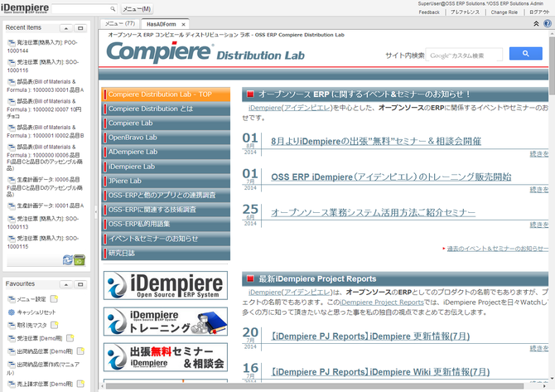Open the OpenBravo Lab menu item
The width and height of the screenshot is (555, 392).
coord(166,138)
